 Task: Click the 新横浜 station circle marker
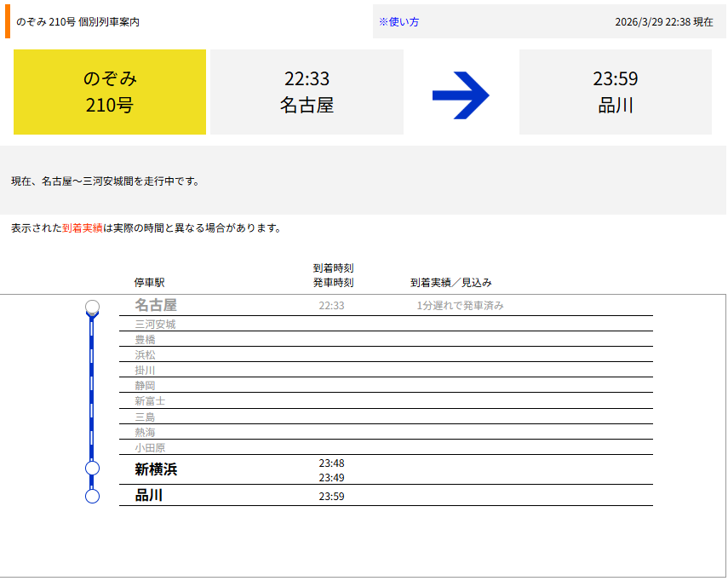(x=93, y=469)
